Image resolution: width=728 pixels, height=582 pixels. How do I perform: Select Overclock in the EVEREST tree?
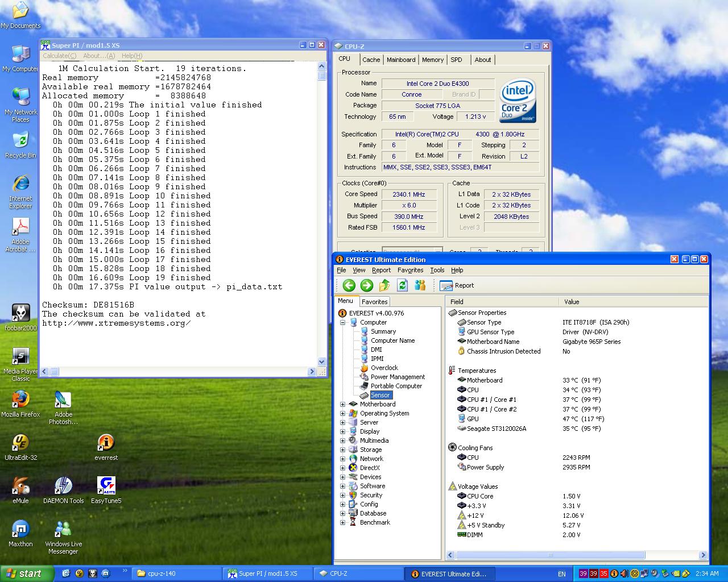(x=384, y=368)
